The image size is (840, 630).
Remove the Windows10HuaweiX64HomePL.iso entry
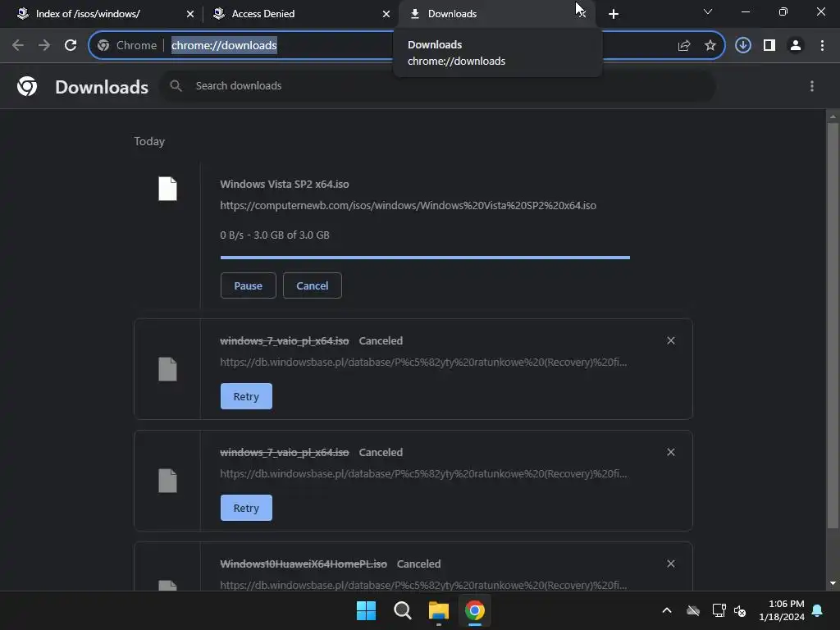[x=671, y=564]
